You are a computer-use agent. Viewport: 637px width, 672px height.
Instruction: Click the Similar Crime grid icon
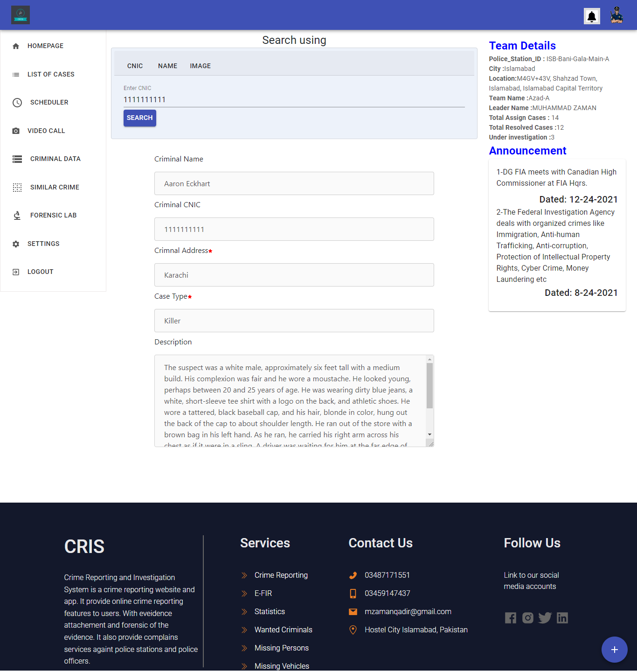(x=17, y=187)
